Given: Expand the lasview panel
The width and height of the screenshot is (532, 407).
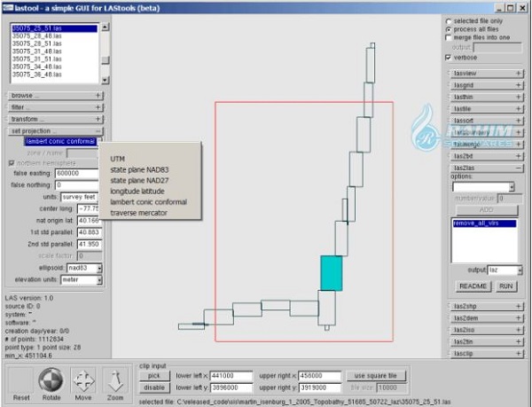Looking at the screenshot, I should coord(487,74).
